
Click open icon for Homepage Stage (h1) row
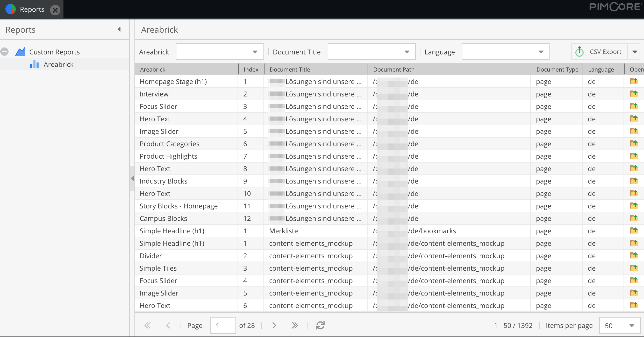pos(634,81)
